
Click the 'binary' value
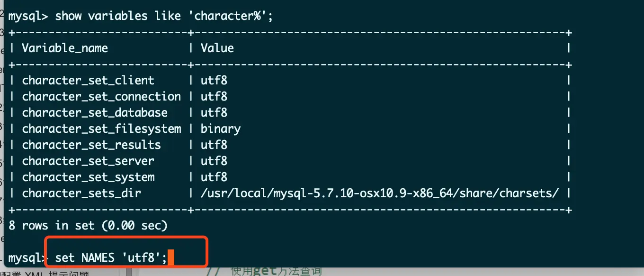(220, 129)
